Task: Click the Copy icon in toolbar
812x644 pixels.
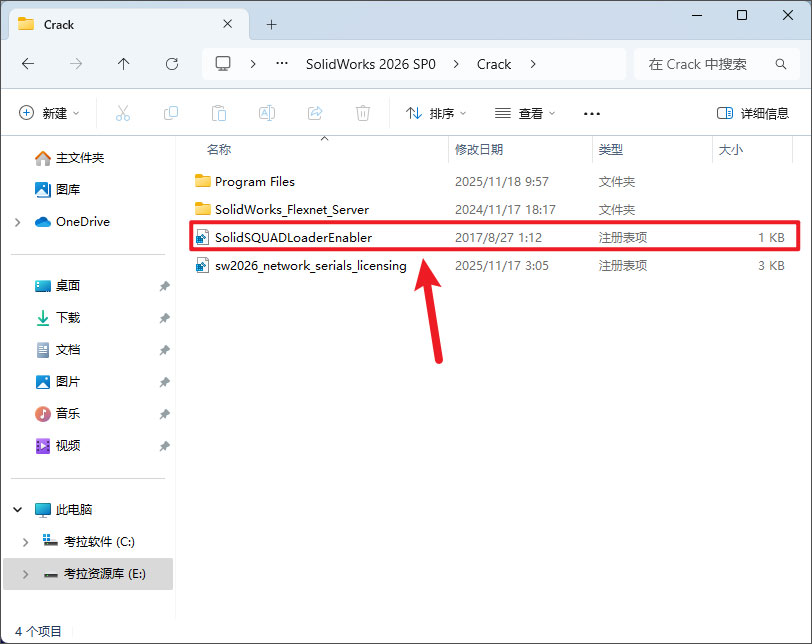Action: coord(171,114)
